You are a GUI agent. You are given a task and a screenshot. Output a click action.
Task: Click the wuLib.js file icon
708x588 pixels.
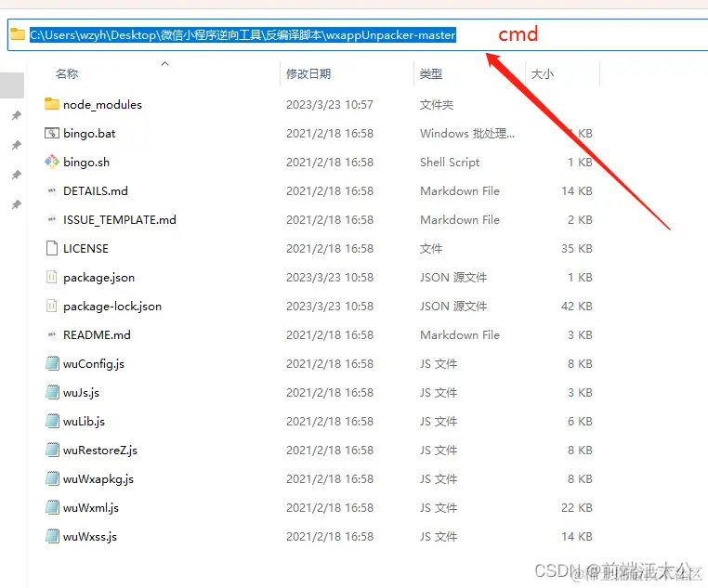pyautogui.click(x=52, y=421)
